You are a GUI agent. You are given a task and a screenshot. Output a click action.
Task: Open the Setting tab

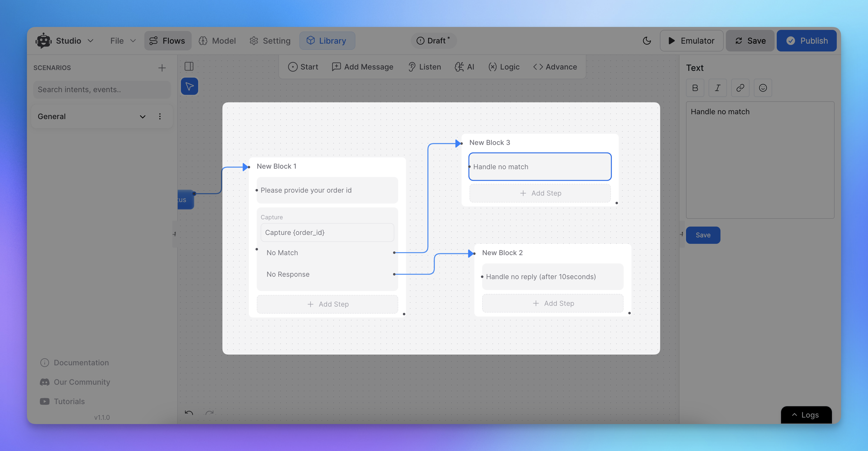coord(270,41)
